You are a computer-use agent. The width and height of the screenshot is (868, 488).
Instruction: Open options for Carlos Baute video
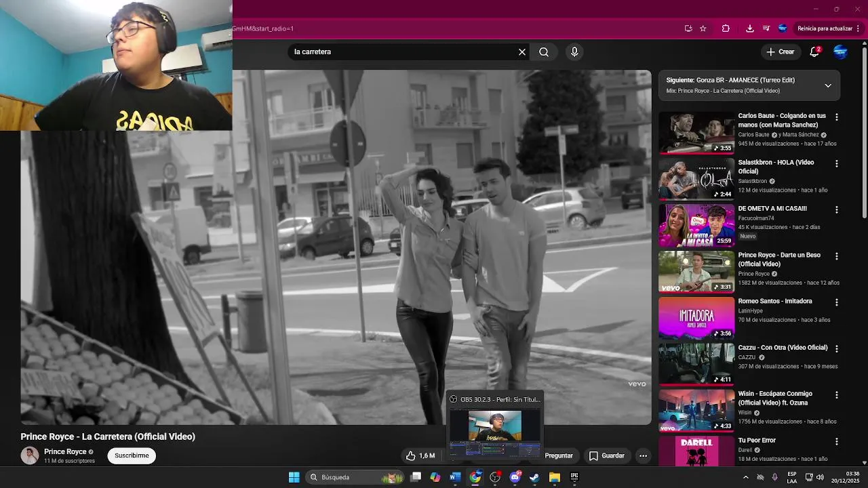click(836, 117)
